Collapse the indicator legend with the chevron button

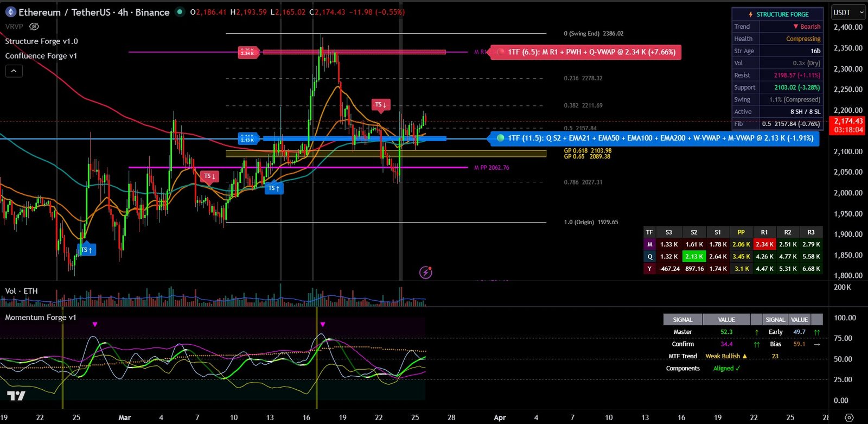(x=14, y=71)
